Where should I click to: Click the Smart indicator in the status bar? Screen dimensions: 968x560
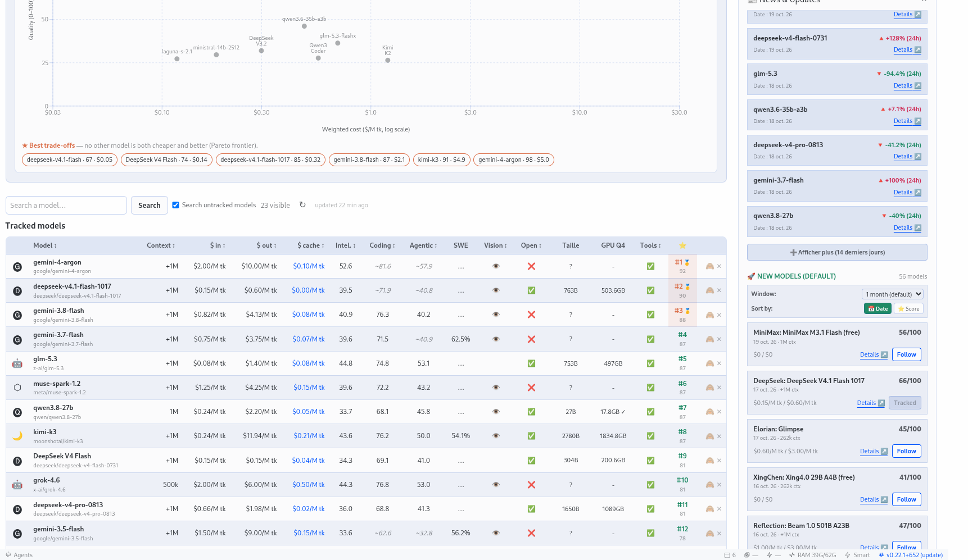857,555
